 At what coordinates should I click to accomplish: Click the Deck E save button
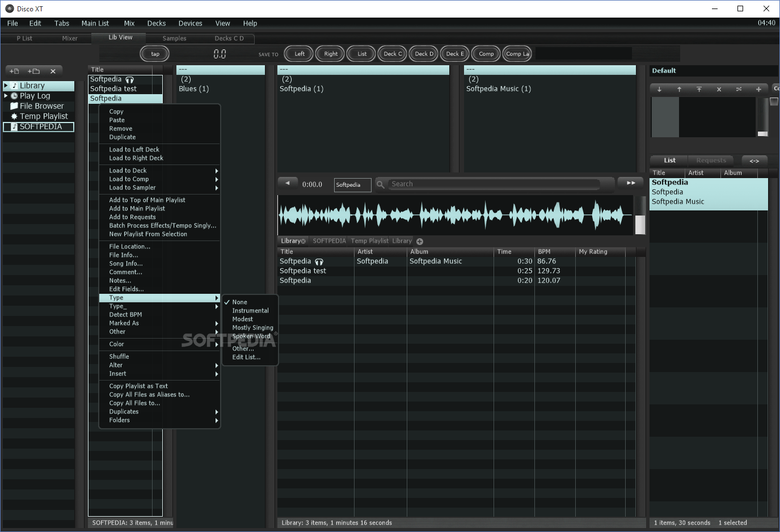click(455, 54)
